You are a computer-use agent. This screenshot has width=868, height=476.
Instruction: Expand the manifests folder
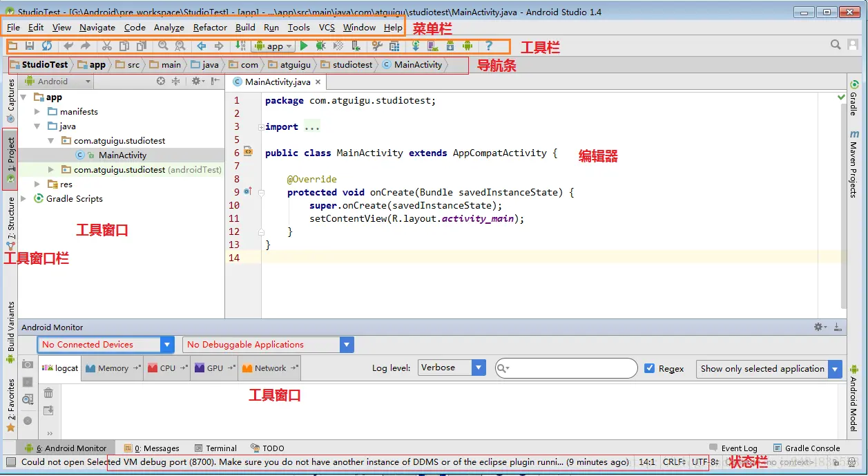tap(37, 112)
